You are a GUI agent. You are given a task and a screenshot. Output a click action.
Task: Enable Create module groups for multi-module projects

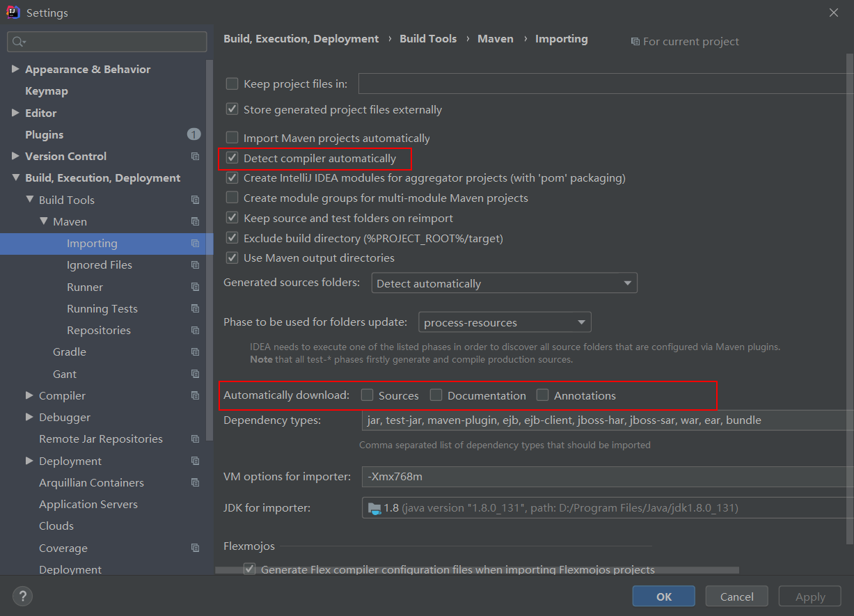(x=232, y=198)
